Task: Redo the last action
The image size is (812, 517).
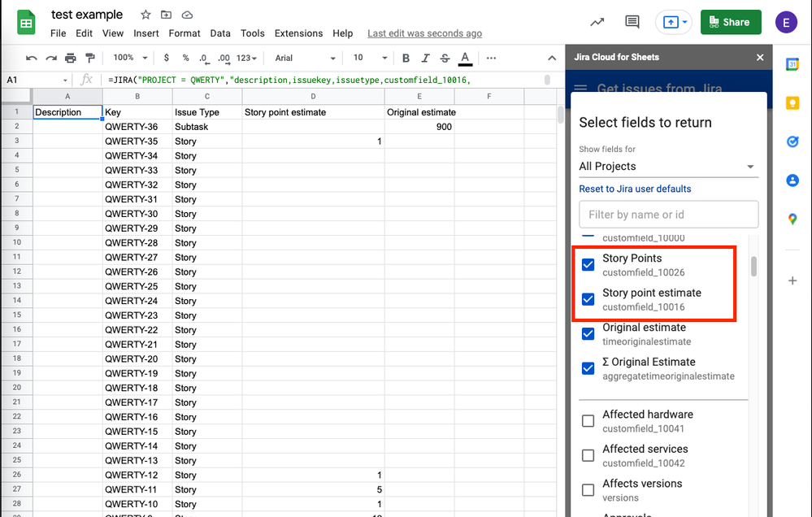Action: pos(50,58)
